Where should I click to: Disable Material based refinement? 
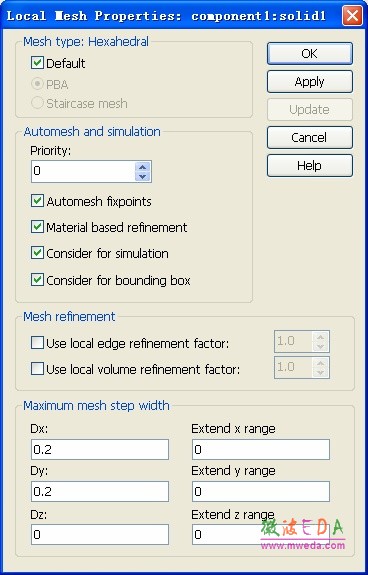click(37, 227)
